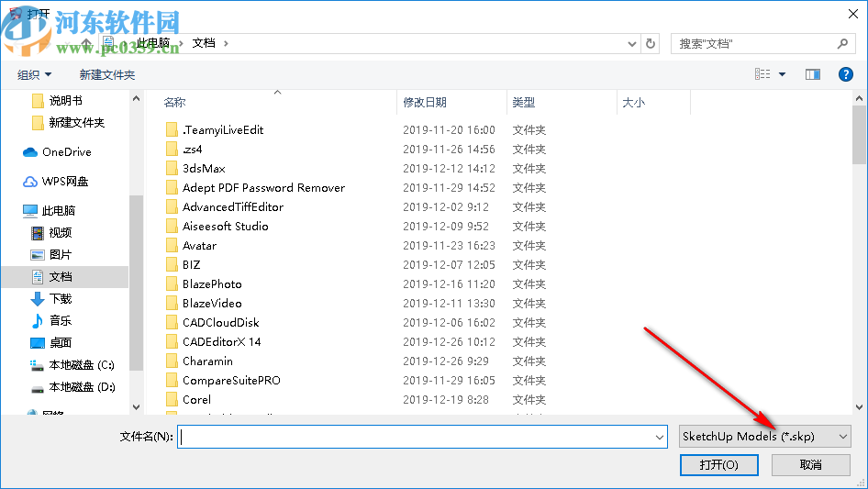Select the 3dsMax folder icon
The height and width of the screenshot is (489, 868).
coord(172,169)
